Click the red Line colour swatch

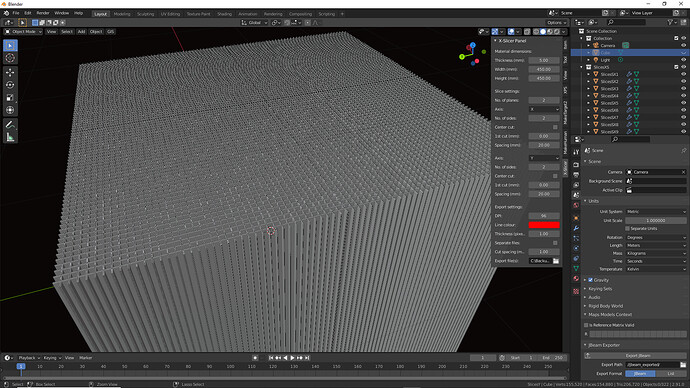click(544, 225)
